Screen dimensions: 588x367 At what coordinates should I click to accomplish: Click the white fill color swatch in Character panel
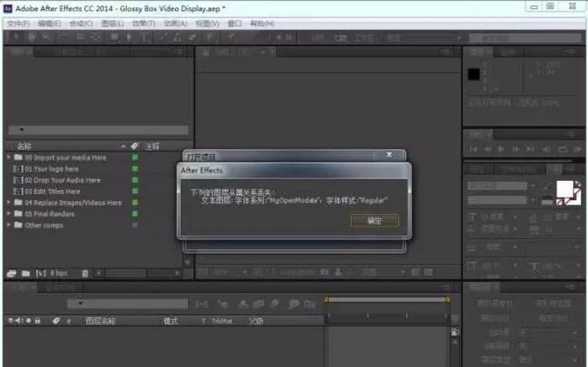coord(564,189)
